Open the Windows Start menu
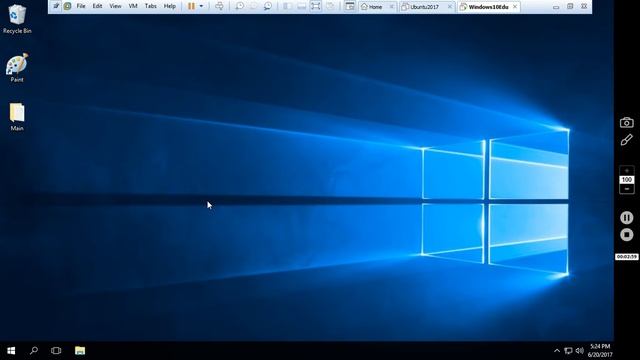This screenshot has width=640, height=360. tap(11, 351)
